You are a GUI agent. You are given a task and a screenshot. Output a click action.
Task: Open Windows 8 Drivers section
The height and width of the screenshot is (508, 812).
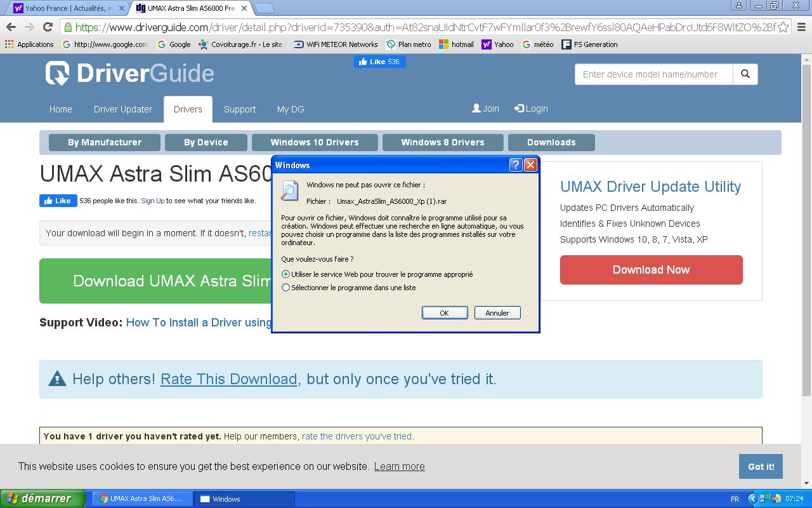pyautogui.click(x=443, y=142)
